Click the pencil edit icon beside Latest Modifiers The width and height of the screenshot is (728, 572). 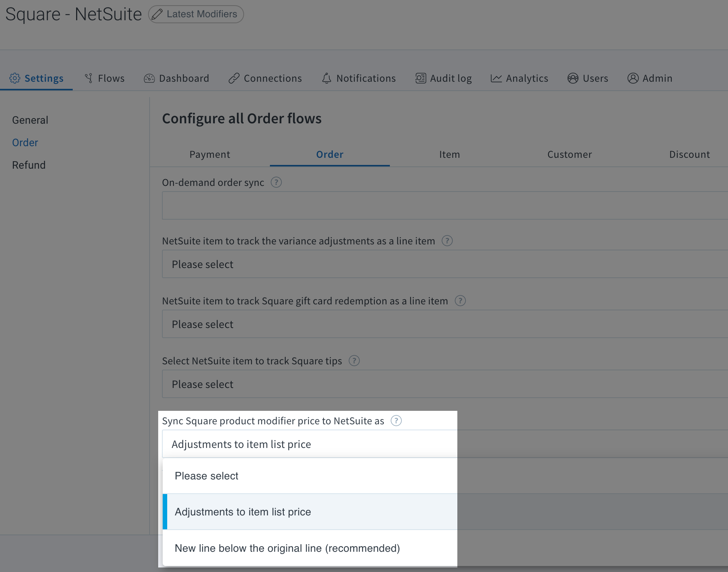pos(157,14)
